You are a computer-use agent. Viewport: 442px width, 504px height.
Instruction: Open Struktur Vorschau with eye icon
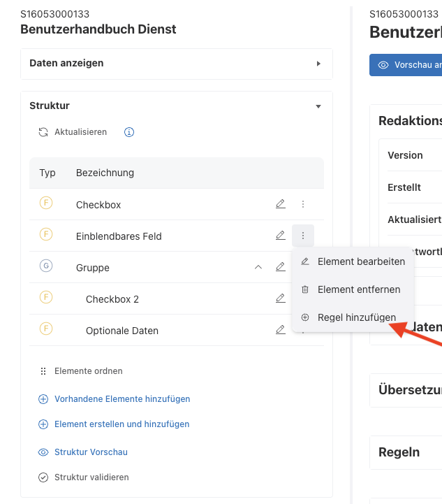pyautogui.click(x=90, y=452)
